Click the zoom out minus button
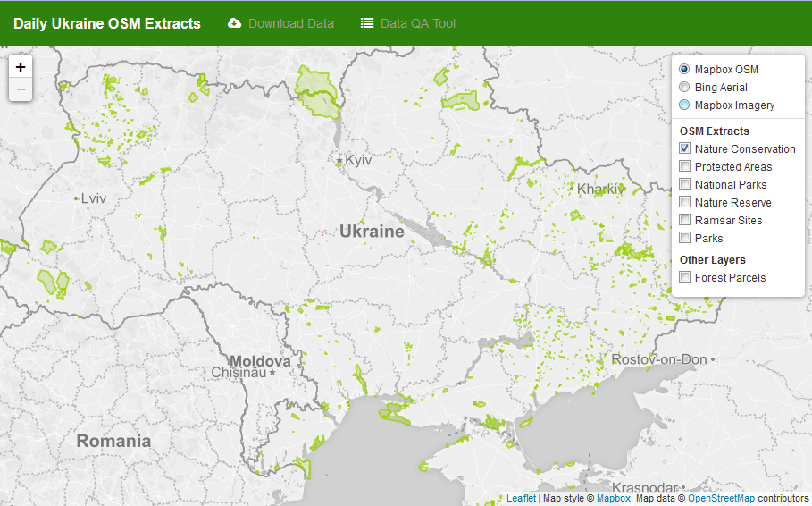Viewport: 812px width, 506px height. pos(21,89)
